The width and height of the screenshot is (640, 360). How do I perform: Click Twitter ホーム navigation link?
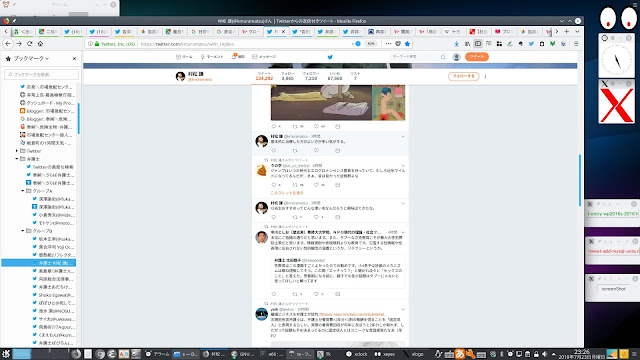pyautogui.click(x=184, y=57)
